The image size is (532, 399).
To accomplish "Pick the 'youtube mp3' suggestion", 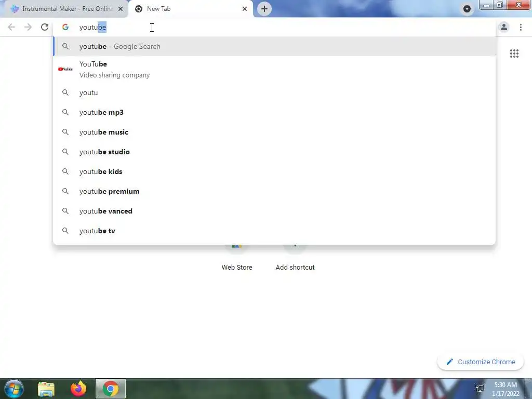I will tap(274, 112).
